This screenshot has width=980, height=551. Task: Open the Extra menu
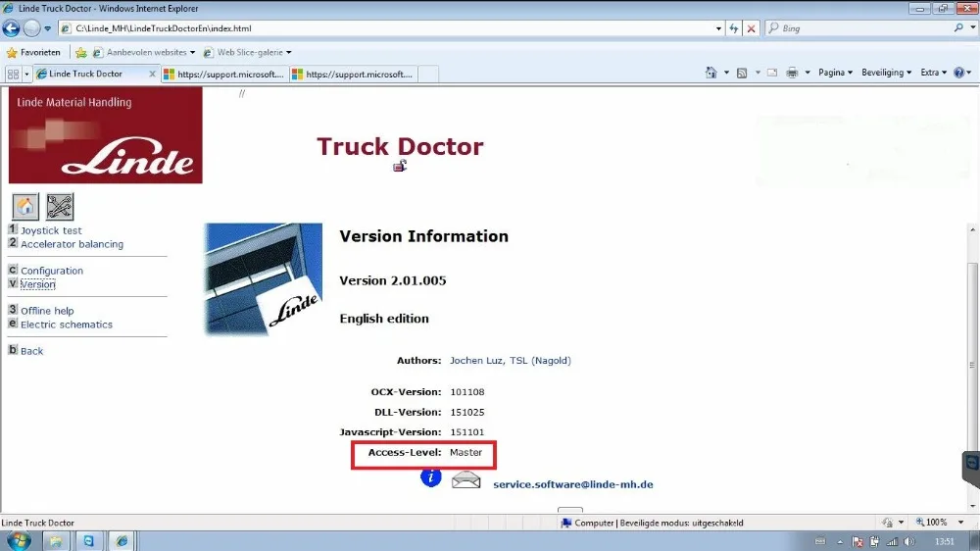point(933,73)
